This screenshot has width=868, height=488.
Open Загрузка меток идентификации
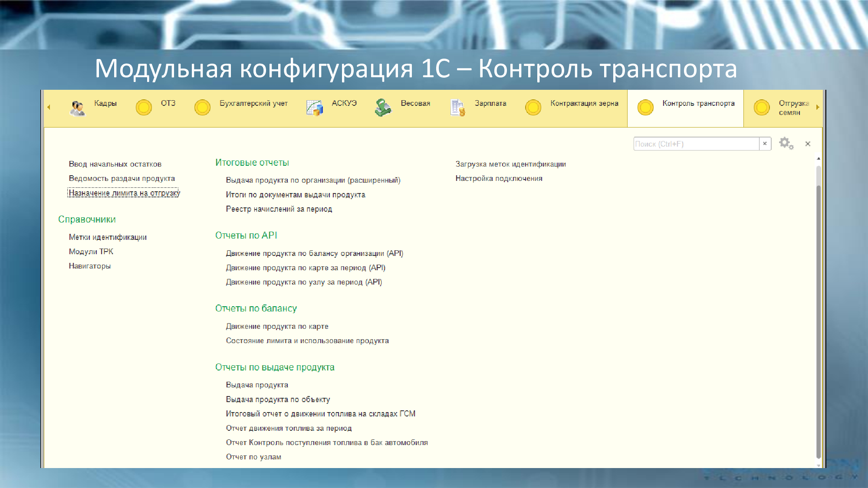511,164
